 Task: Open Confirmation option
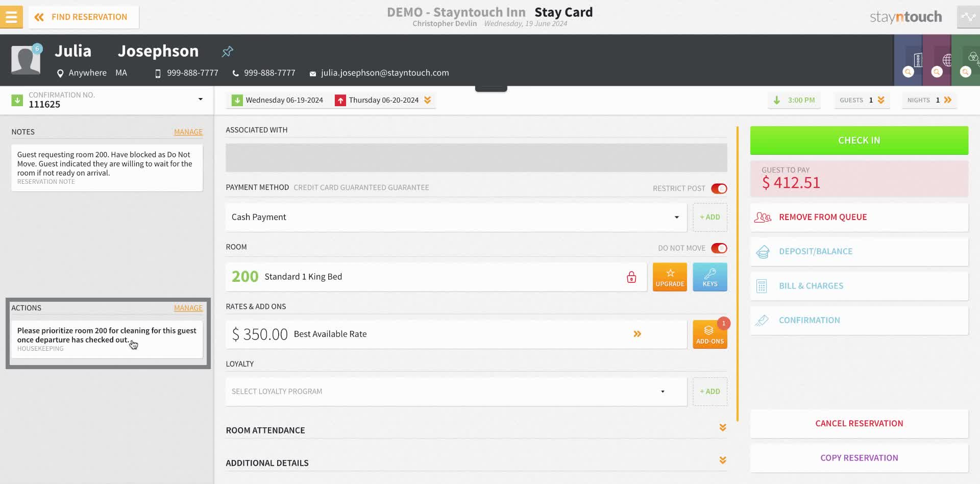[859, 321]
